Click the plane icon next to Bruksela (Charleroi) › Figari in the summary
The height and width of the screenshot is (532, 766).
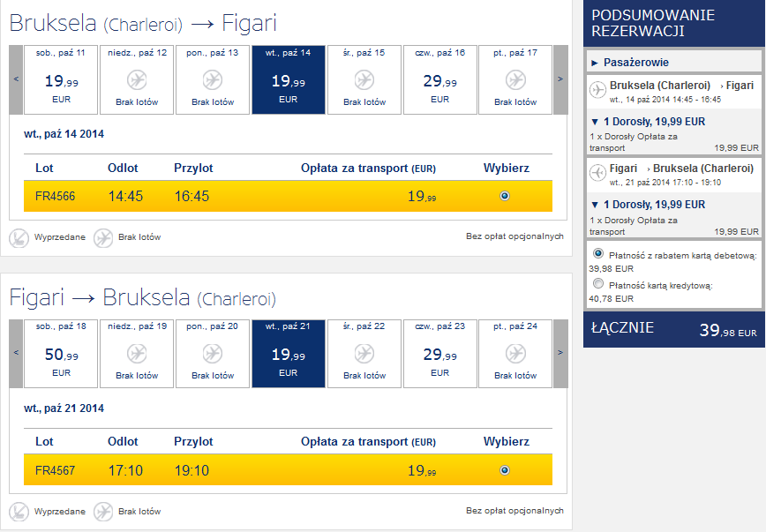pos(598,90)
